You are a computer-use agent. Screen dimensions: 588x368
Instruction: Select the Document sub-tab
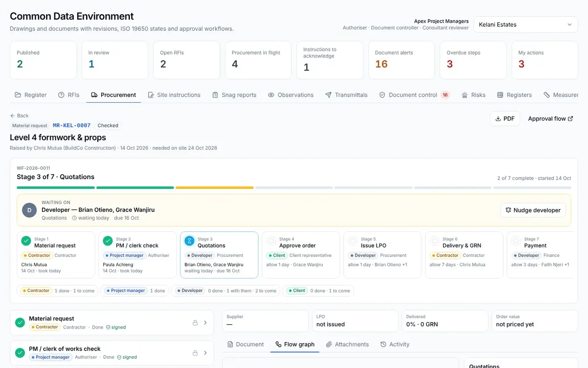click(246, 344)
